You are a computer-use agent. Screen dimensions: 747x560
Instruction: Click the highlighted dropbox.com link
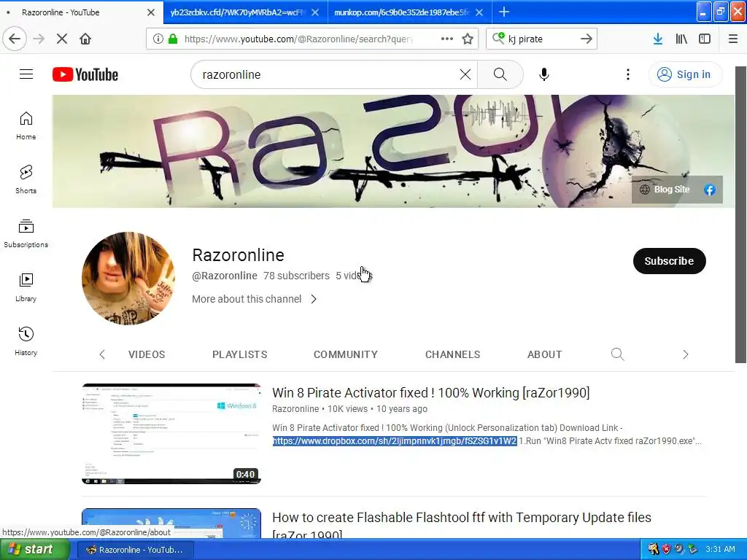pos(395,441)
